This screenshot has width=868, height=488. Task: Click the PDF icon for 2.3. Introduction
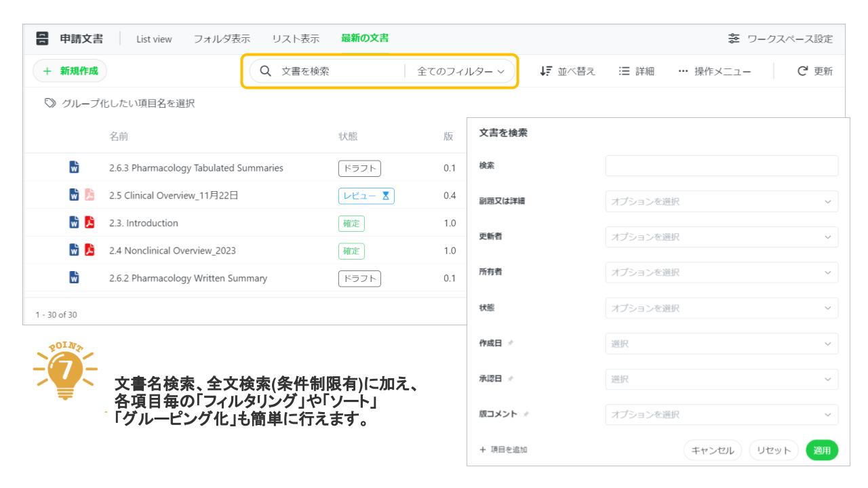click(90, 223)
